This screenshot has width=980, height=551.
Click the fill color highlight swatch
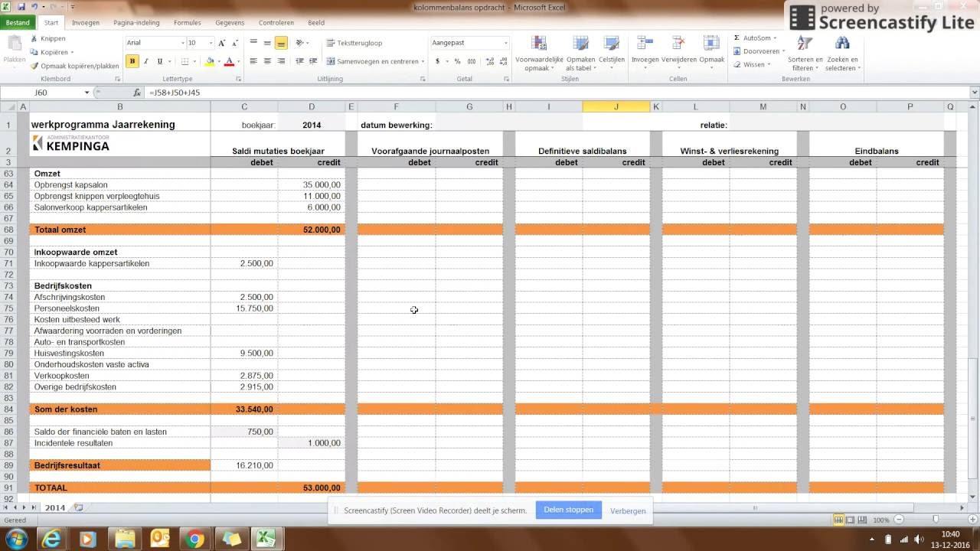point(210,61)
